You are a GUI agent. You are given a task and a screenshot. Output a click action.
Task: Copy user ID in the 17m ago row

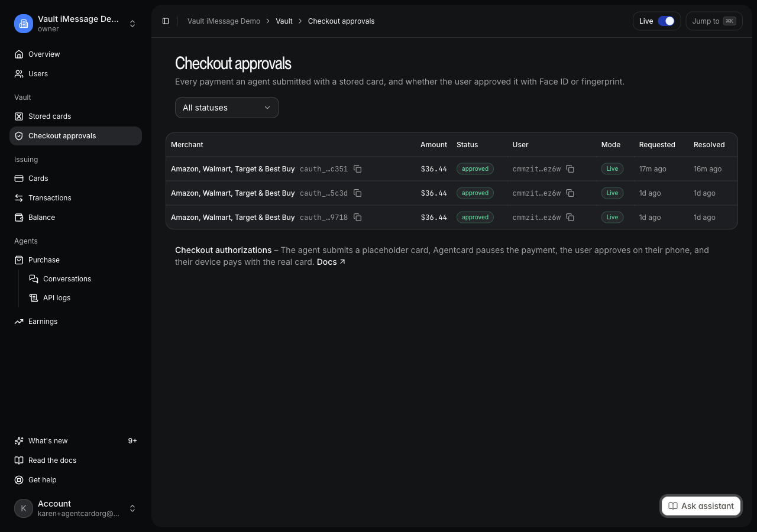(570, 169)
